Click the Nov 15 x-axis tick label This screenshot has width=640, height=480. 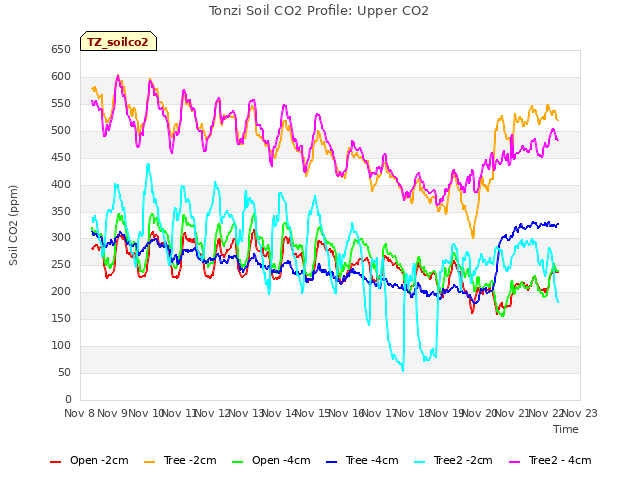pyautogui.click(x=313, y=413)
